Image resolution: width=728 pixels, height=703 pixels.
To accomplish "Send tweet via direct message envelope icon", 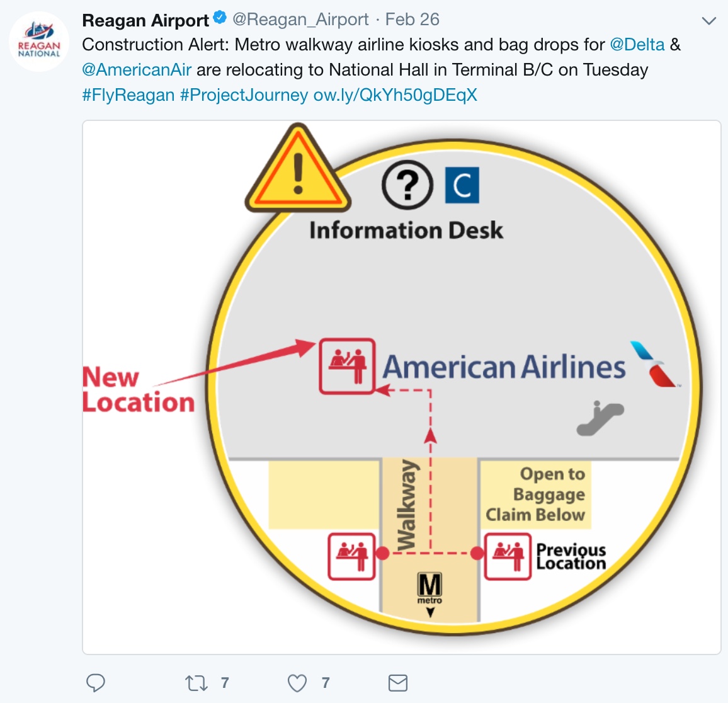I will (398, 683).
